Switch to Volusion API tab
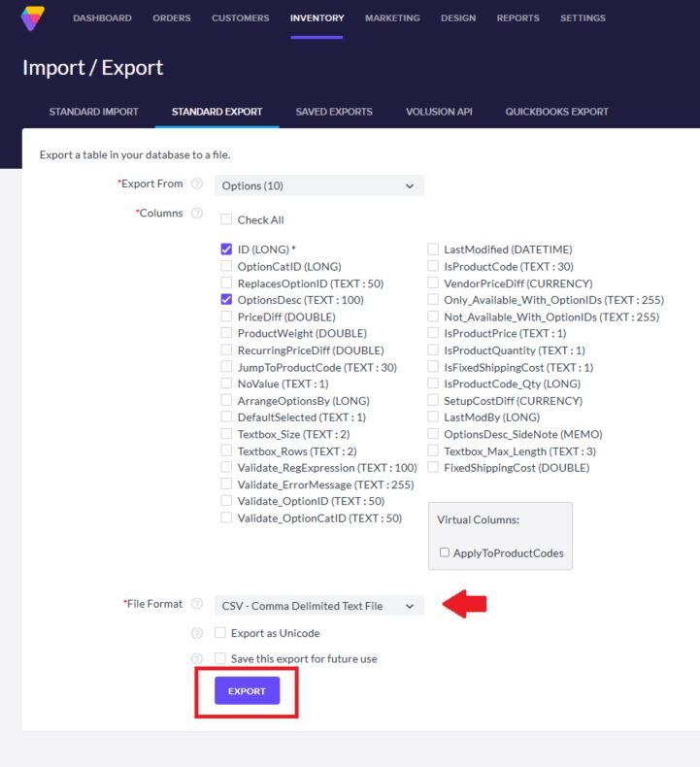700x767 pixels. click(439, 112)
